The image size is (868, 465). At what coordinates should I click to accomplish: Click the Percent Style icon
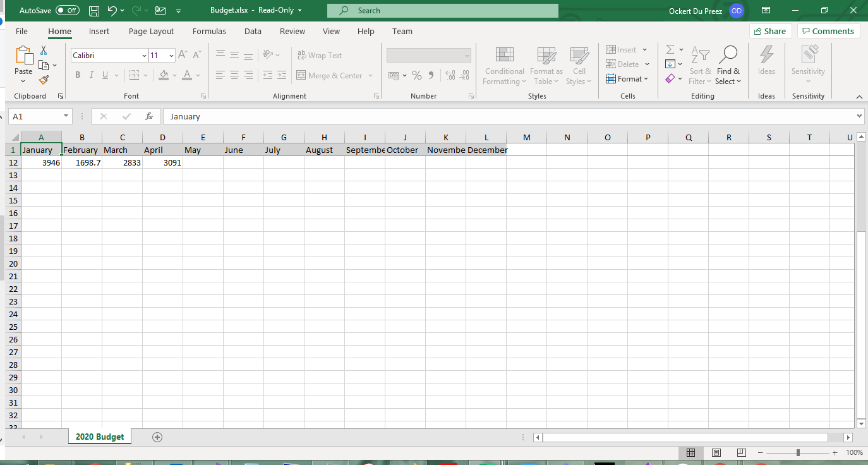coord(417,75)
